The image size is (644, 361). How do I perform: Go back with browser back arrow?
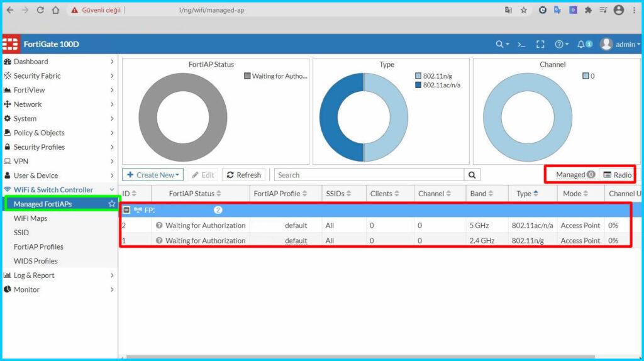point(10,10)
